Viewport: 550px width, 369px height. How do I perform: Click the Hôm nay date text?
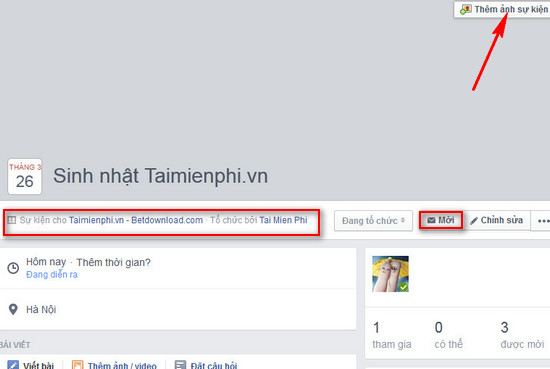tap(46, 262)
